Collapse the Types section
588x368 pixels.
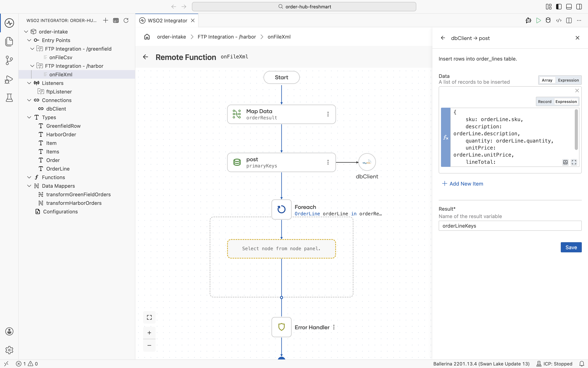pyautogui.click(x=29, y=117)
